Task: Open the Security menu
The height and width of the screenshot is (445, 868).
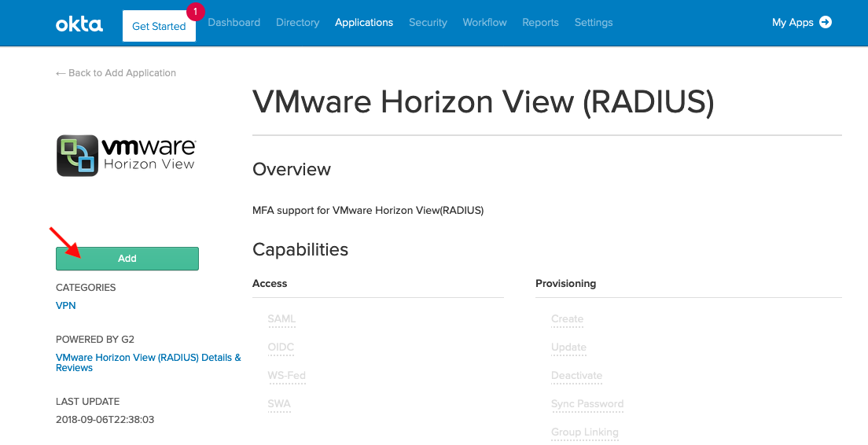Action: [428, 23]
